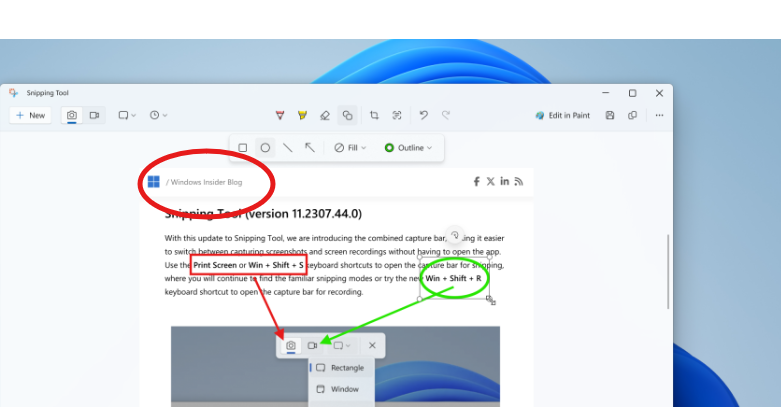
Task: Click the vertical scrollbar of Snipping Tool
Action: (667, 271)
